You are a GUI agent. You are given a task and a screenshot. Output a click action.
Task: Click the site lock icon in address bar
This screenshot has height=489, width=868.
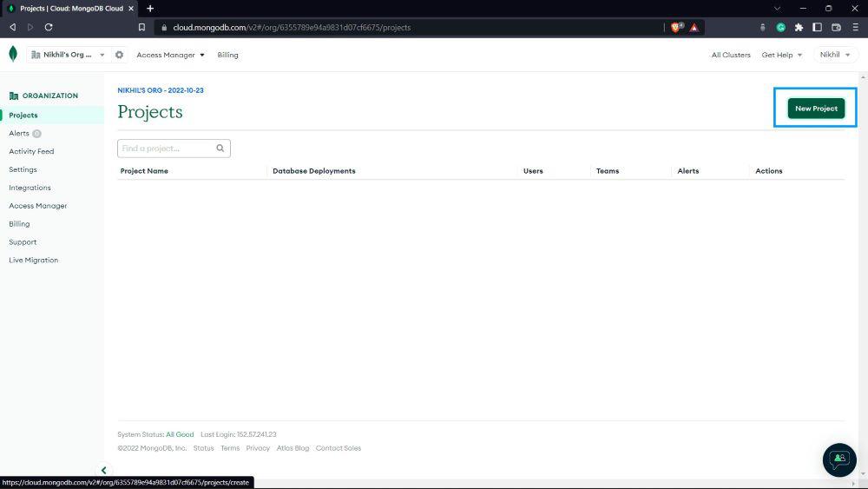tap(164, 27)
